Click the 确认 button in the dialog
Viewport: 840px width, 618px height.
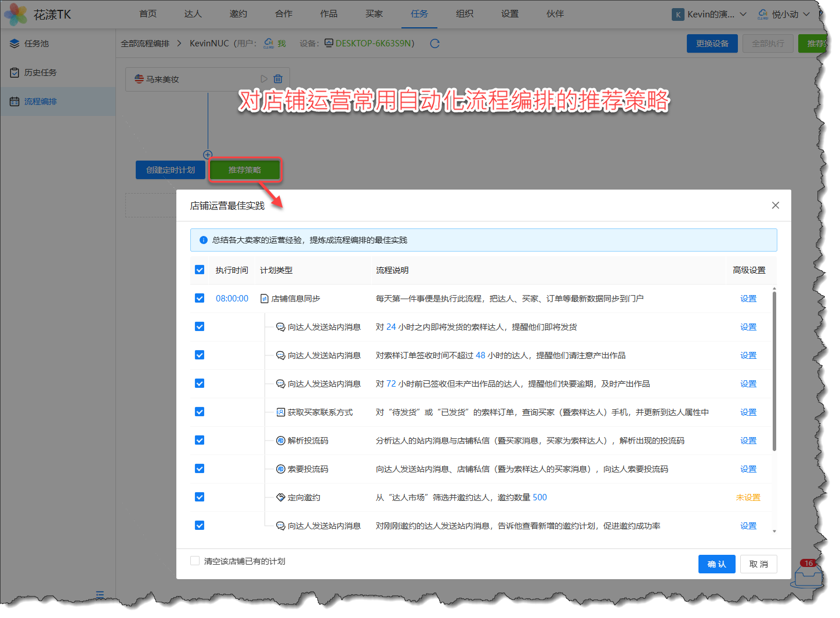(x=716, y=564)
